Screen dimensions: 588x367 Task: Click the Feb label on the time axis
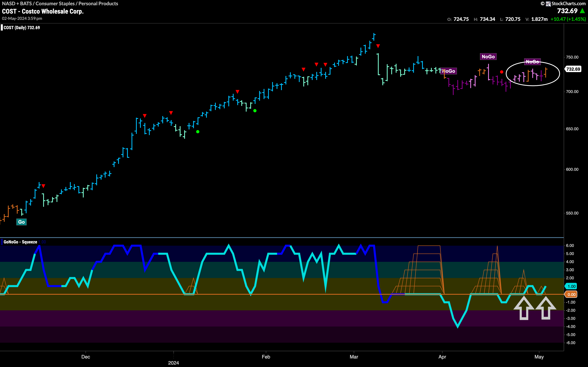point(266,357)
